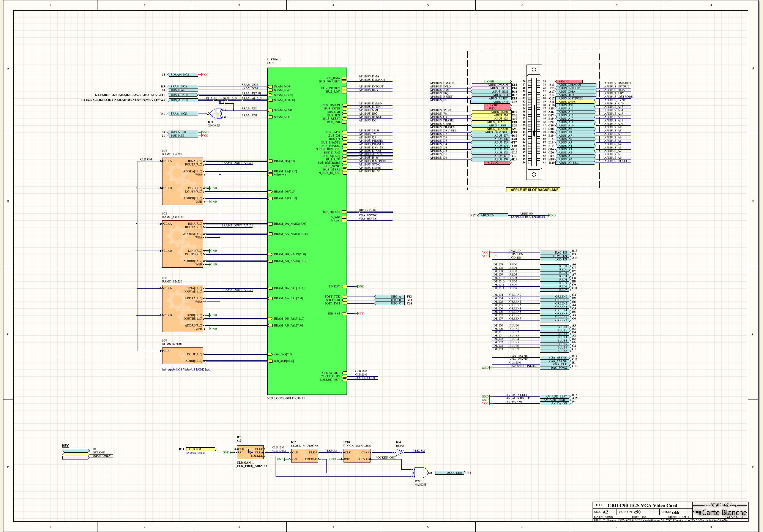
Task: Click the CLKMAN_1 designator text
Action: click(245, 463)
